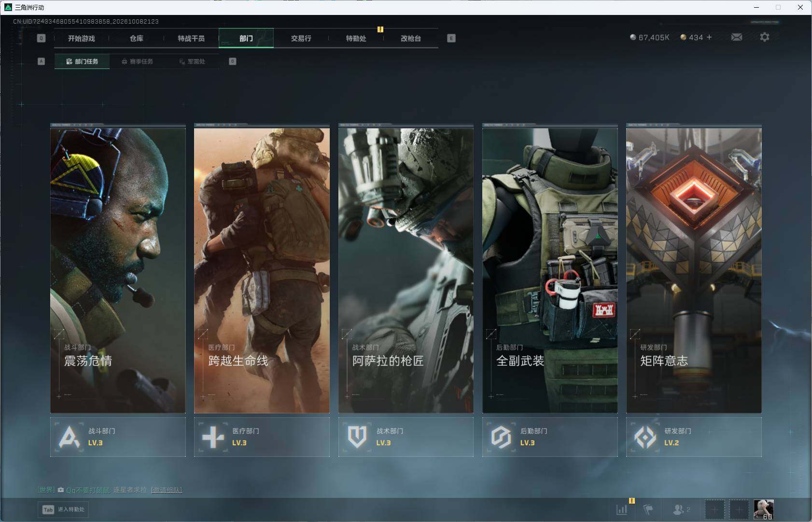Click the first empty squad slot plus
Screen dimensions: 812x522
[x=714, y=509]
